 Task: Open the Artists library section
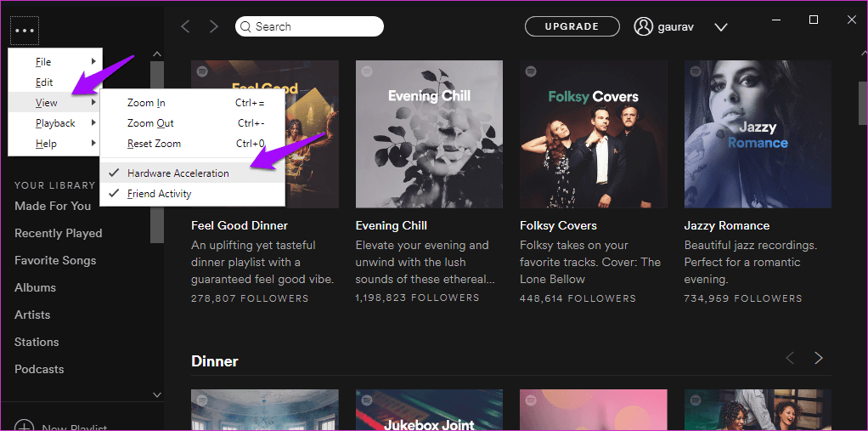[32, 315]
